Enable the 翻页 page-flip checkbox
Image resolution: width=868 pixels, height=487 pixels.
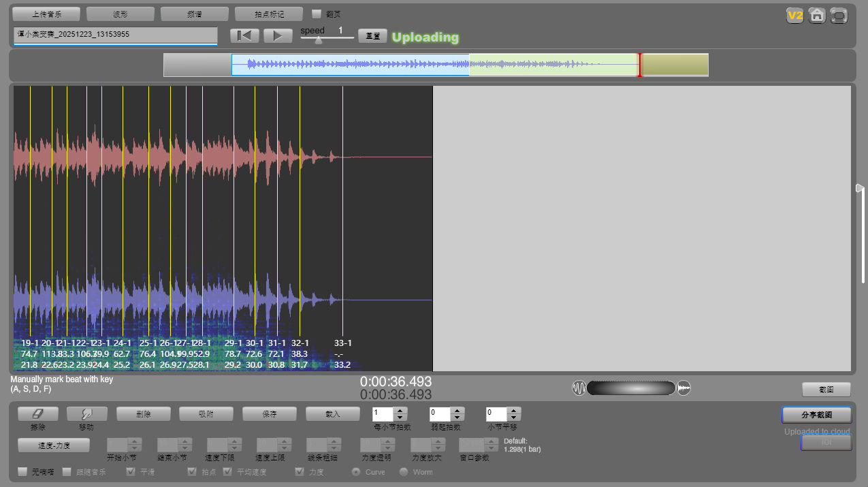317,14
